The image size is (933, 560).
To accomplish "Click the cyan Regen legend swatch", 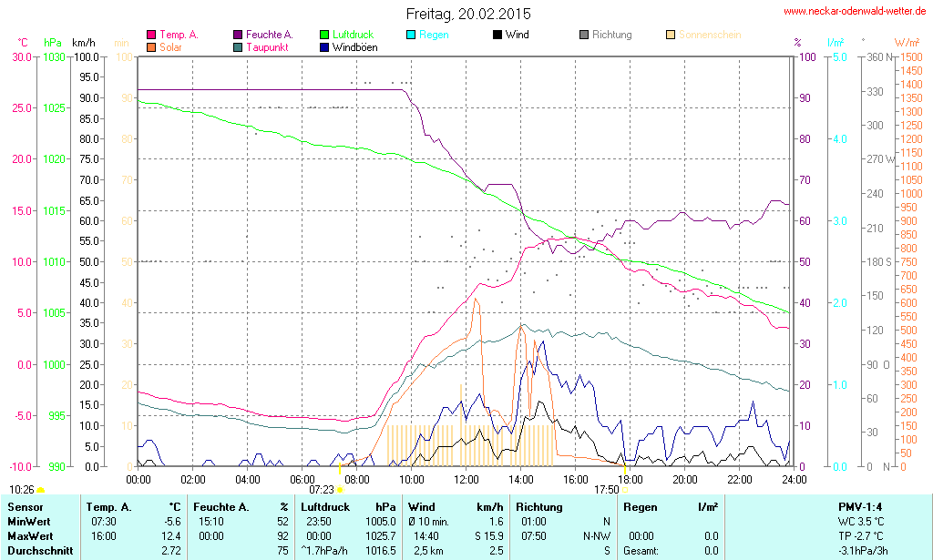I will pyautogui.click(x=411, y=35).
